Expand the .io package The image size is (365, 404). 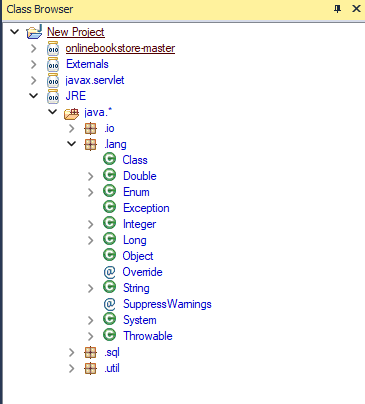coord(72,128)
